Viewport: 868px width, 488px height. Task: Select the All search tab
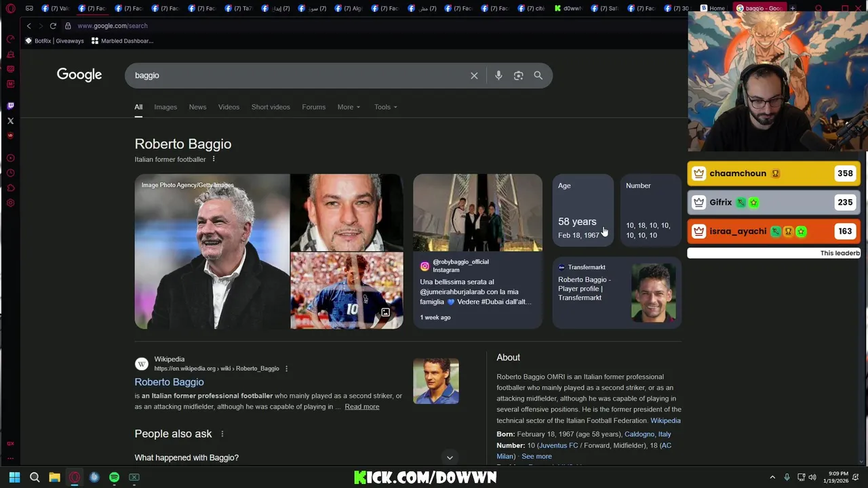[138, 107]
